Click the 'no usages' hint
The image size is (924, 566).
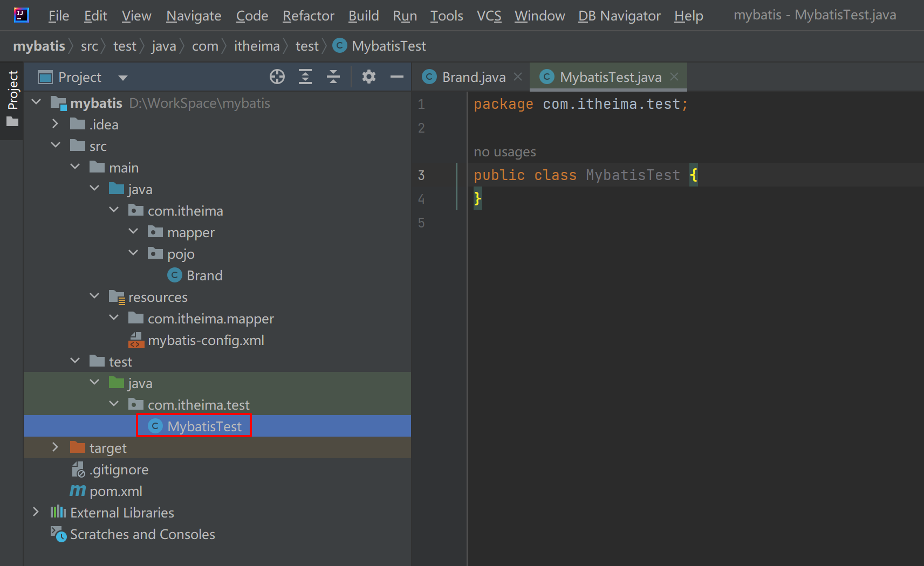point(505,152)
